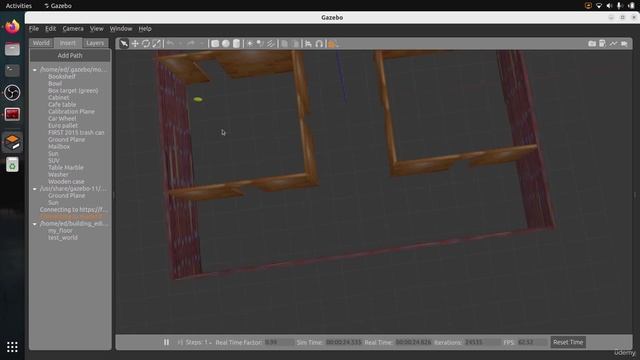
Task: Add a directional light
Action: click(x=271, y=44)
